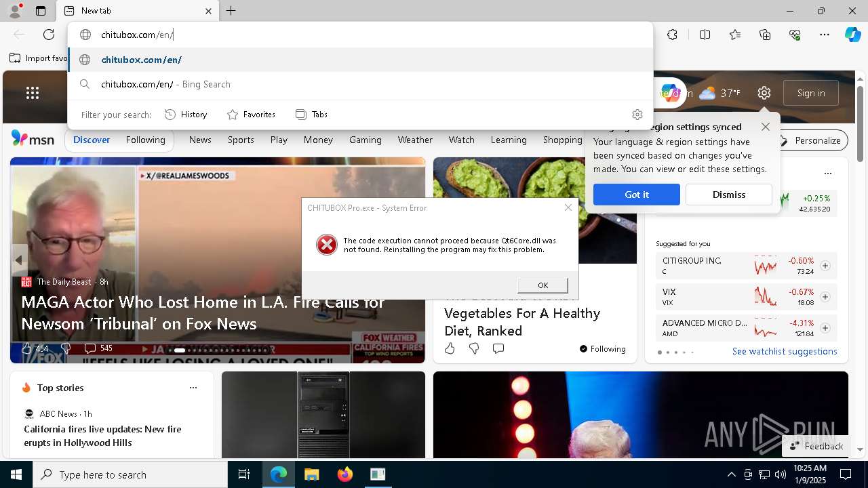The image size is (868, 488).
Task: Open watchlist card more options
Action: 827,174
